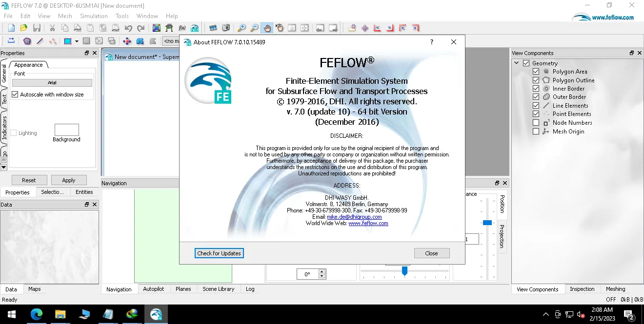Open the Problem Settings mesh icon

[x=157, y=28]
